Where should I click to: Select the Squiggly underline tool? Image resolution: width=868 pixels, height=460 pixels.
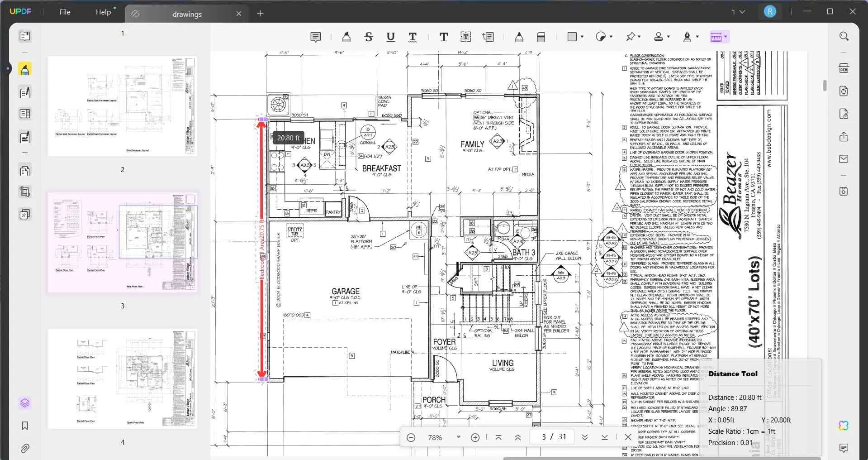[x=413, y=37]
